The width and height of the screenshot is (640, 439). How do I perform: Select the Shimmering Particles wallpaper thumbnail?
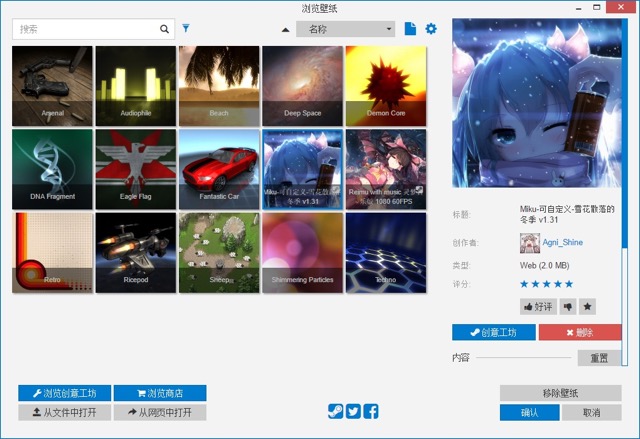302,253
